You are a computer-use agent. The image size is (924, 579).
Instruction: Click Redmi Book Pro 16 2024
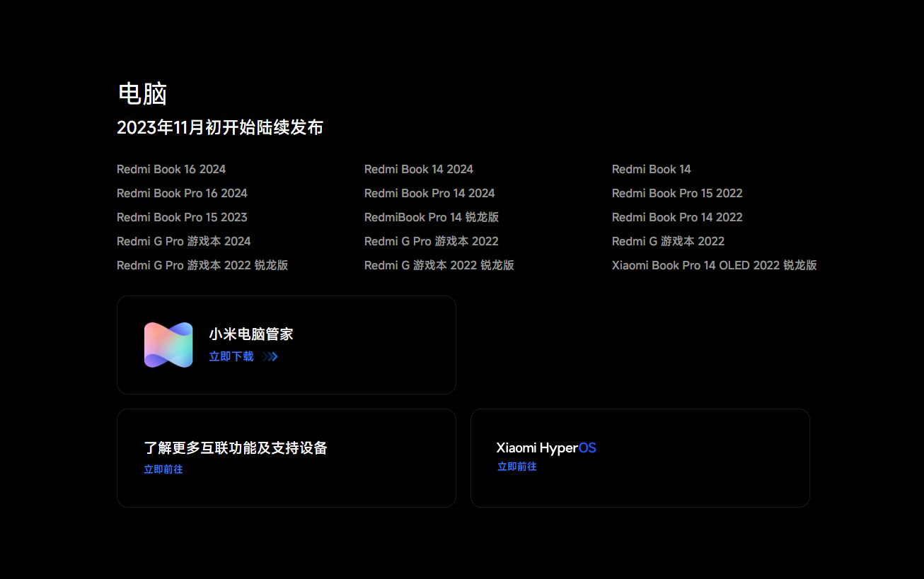coord(182,193)
